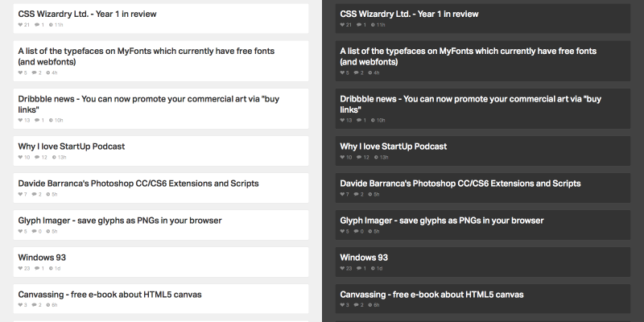
Task: Open Glyph Imager post in dark panel
Action: (442, 221)
